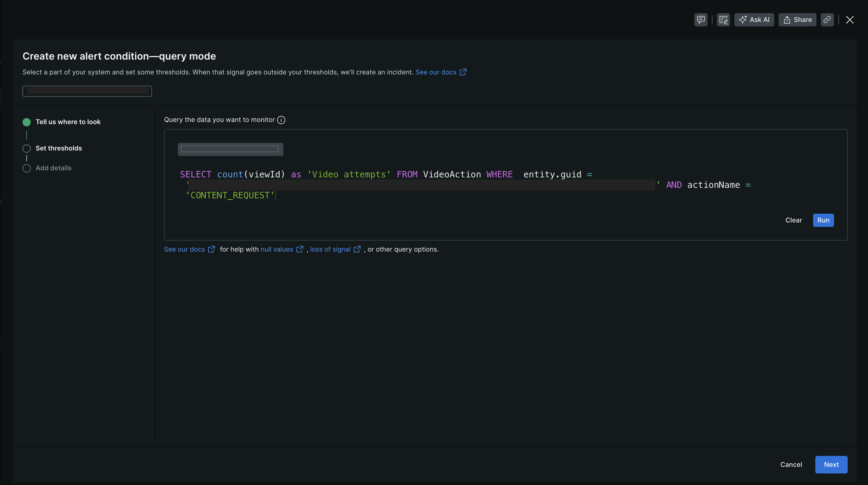Click external link icon after null values
Viewport: 868px width, 485px height.
tap(300, 249)
